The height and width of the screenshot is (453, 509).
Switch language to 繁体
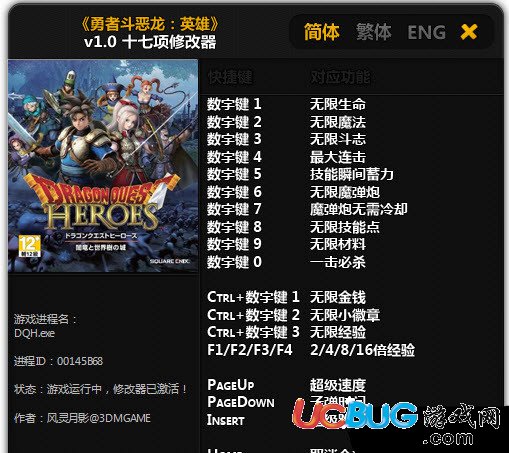click(x=374, y=32)
